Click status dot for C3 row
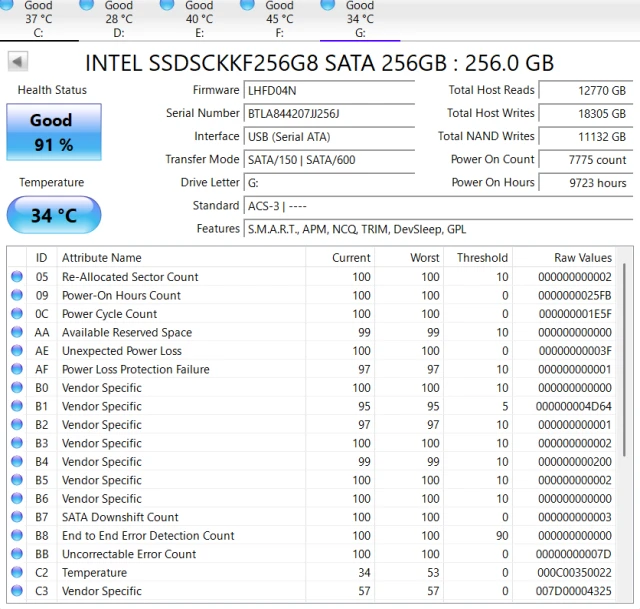 pyautogui.click(x=17, y=590)
